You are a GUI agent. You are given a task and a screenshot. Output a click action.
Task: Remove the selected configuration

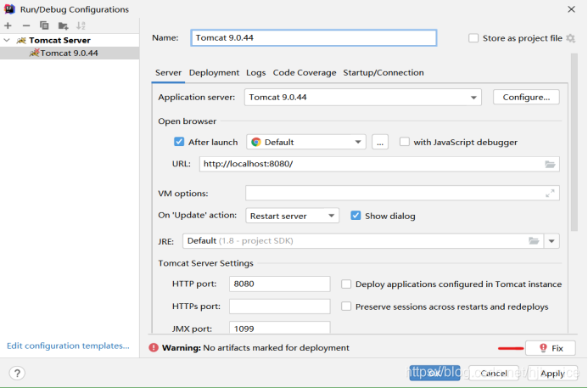(x=25, y=25)
